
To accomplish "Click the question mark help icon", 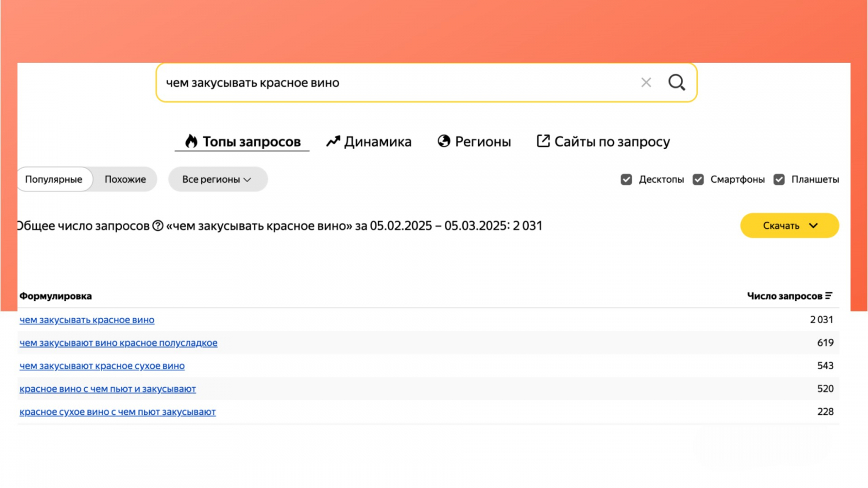I will tap(158, 226).
